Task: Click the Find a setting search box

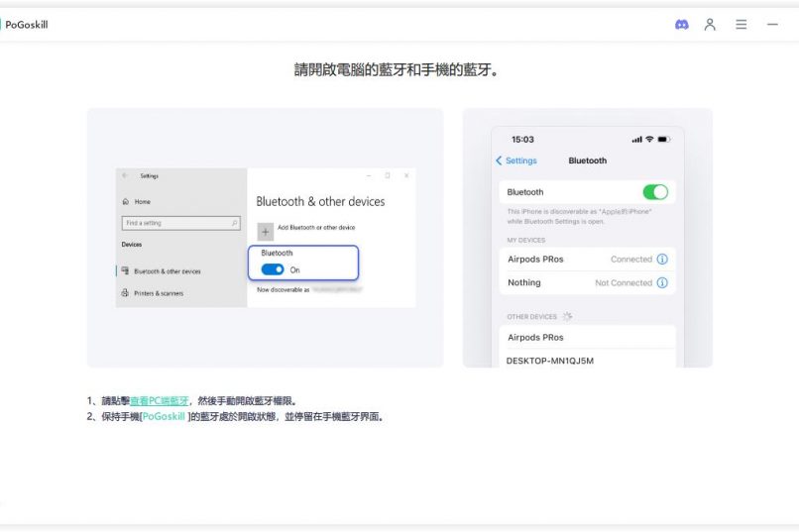Action: click(179, 223)
